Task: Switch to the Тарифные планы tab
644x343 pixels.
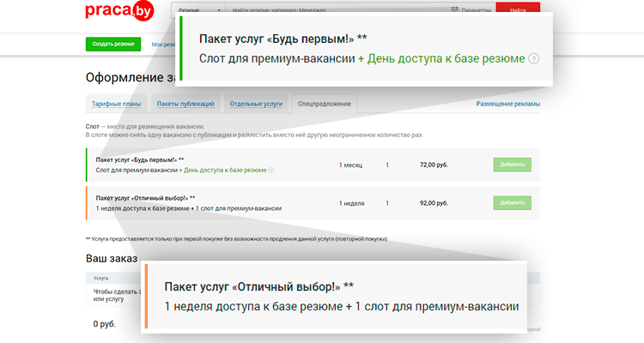Action: point(117,105)
